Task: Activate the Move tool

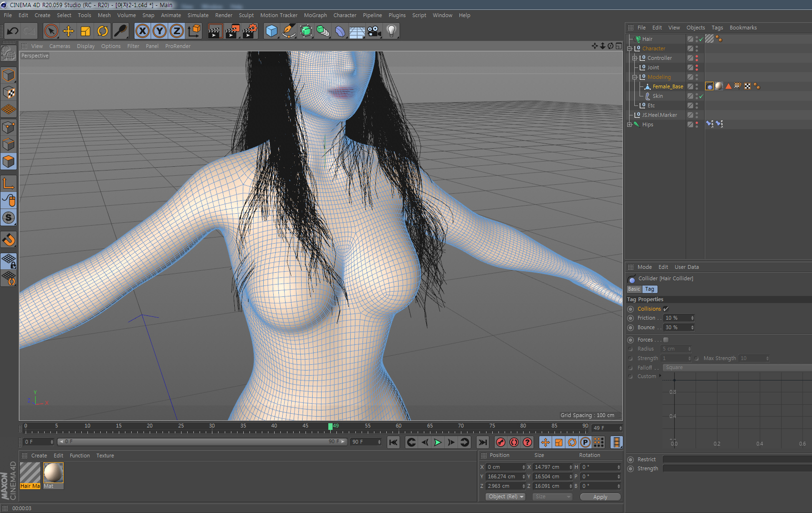Action: [68, 31]
